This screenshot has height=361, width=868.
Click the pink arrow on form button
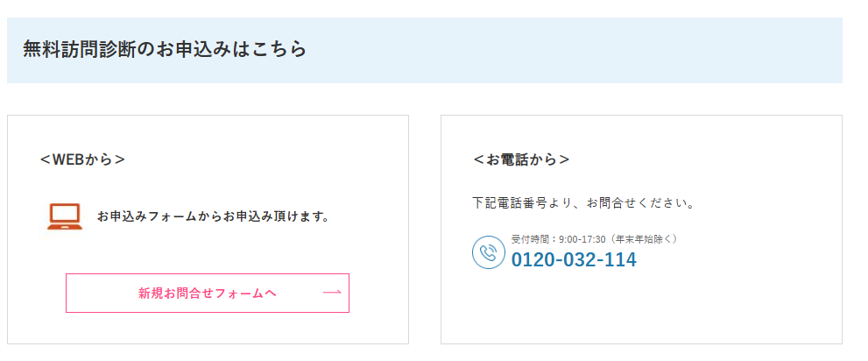click(x=332, y=293)
